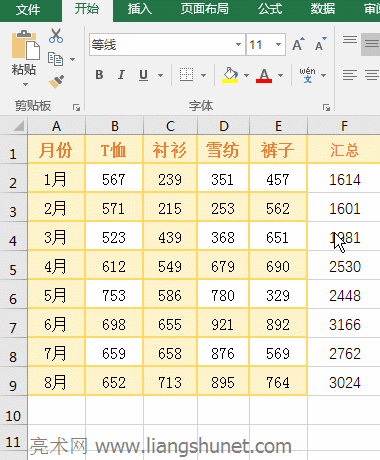Expand the borders dropdown arrow
The image size is (380, 460).
point(203,75)
